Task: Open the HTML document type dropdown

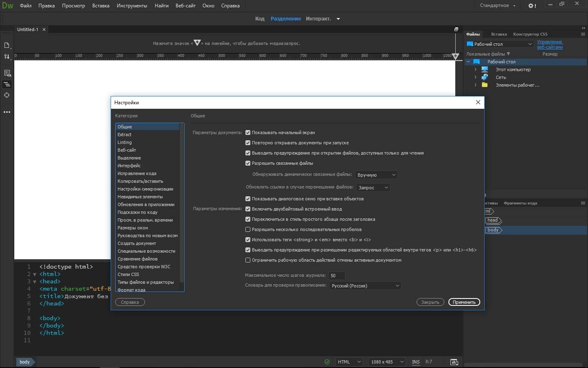Action: click(x=349, y=362)
